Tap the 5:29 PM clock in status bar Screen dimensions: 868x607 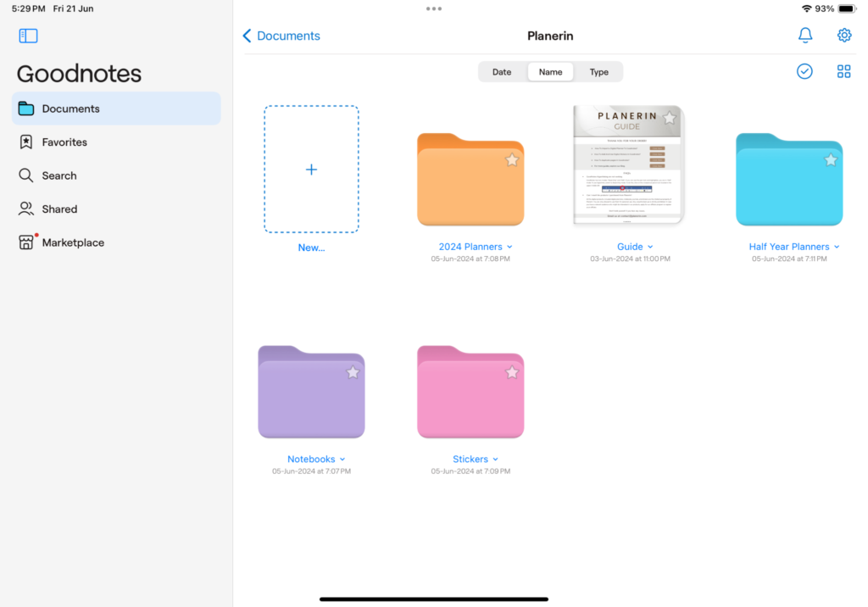click(28, 8)
